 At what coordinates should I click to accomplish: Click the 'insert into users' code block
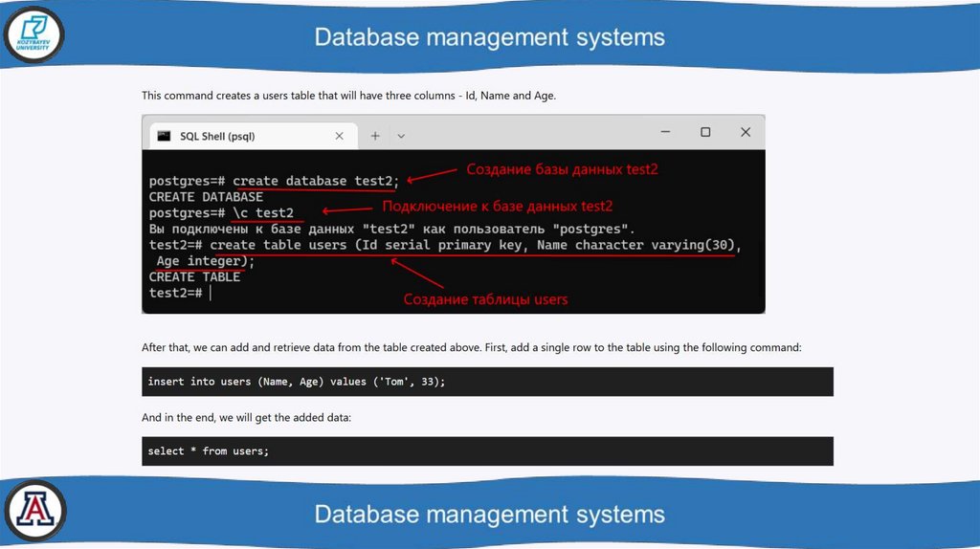coord(487,382)
